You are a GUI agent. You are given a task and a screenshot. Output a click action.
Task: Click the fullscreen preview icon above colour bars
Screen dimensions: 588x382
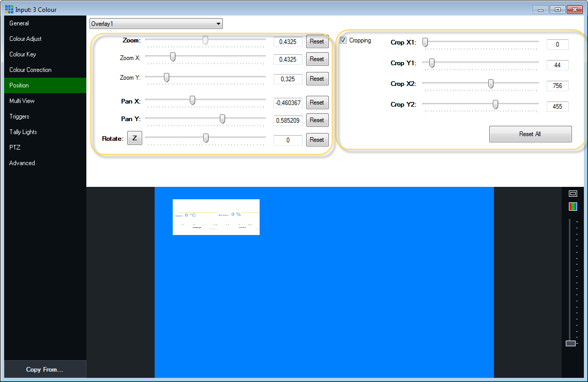point(573,194)
